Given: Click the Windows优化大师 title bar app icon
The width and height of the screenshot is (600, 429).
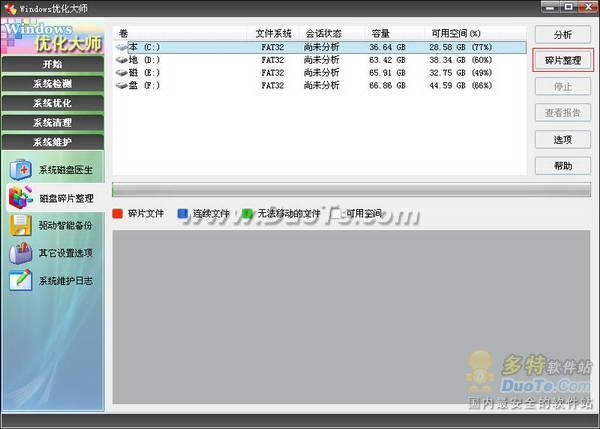Looking at the screenshot, I should click(x=10, y=8).
